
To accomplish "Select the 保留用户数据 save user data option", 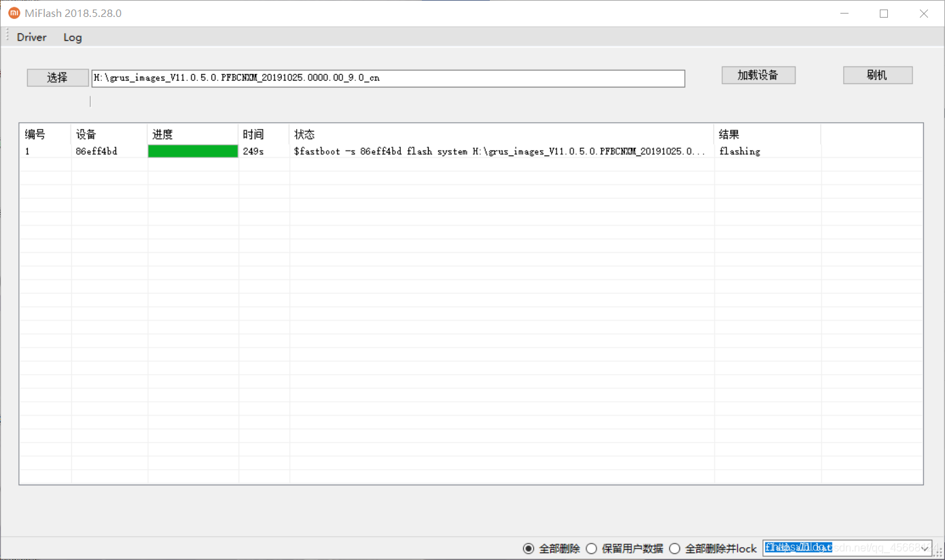I will coord(624,548).
